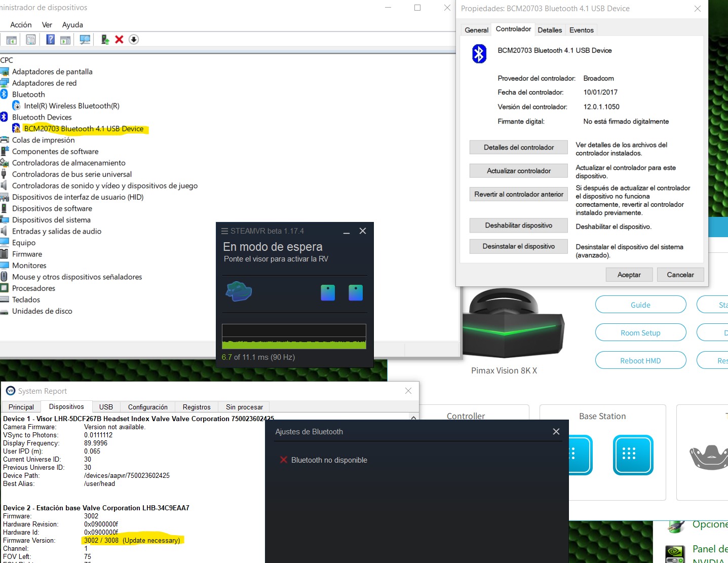
Task: Close the System Report window
Action: point(408,391)
